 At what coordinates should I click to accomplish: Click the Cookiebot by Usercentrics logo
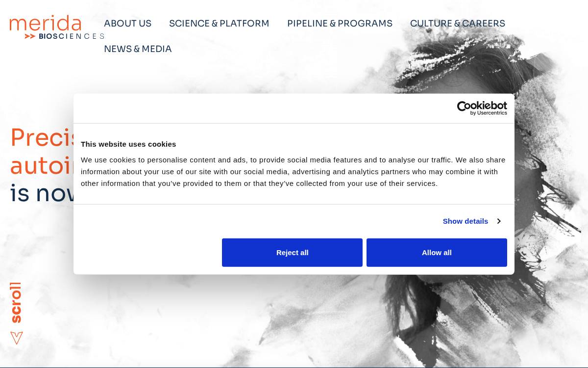click(482, 108)
